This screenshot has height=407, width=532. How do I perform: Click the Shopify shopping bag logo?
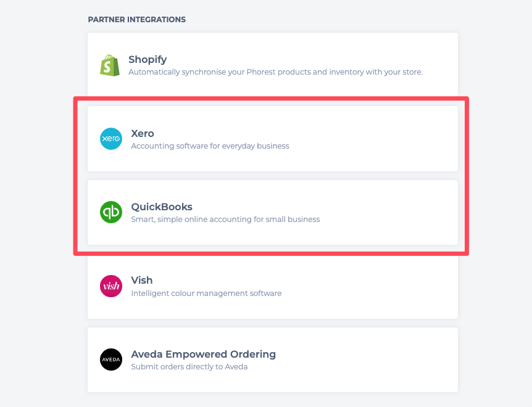click(110, 65)
